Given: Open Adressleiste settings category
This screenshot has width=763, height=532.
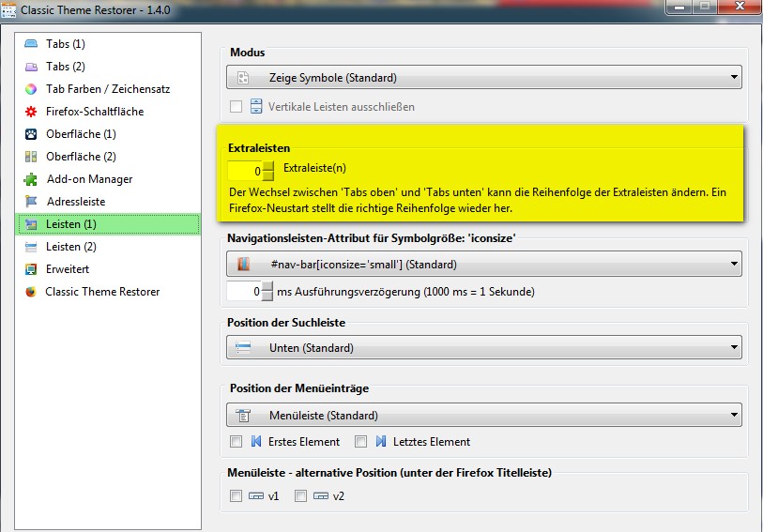Looking at the screenshot, I should click(108, 202).
